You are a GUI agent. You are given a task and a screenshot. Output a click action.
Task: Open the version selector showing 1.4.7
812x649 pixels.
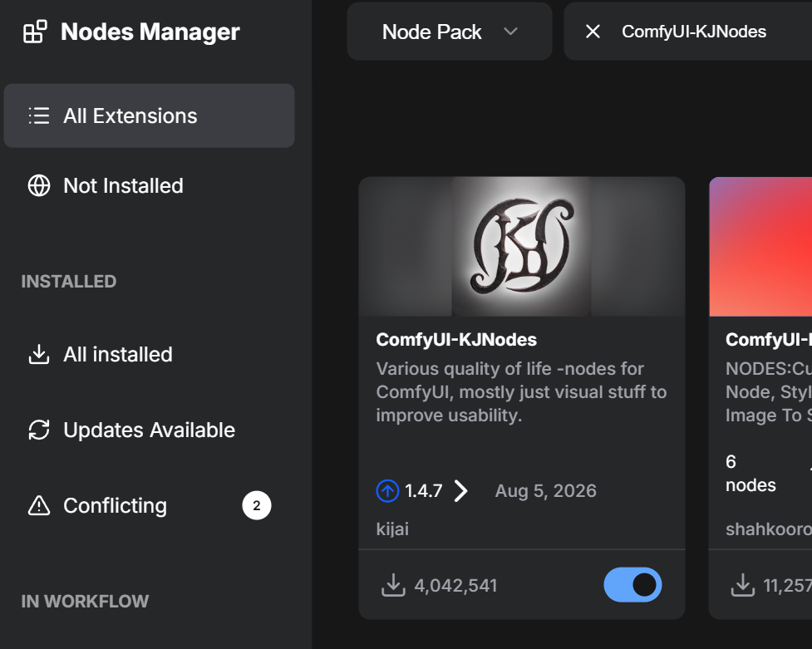(x=422, y=490)
